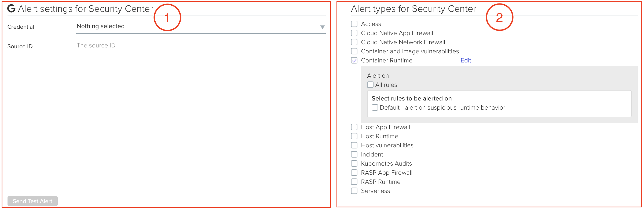Open the Credential dropdown

click(x=201, y=27)
